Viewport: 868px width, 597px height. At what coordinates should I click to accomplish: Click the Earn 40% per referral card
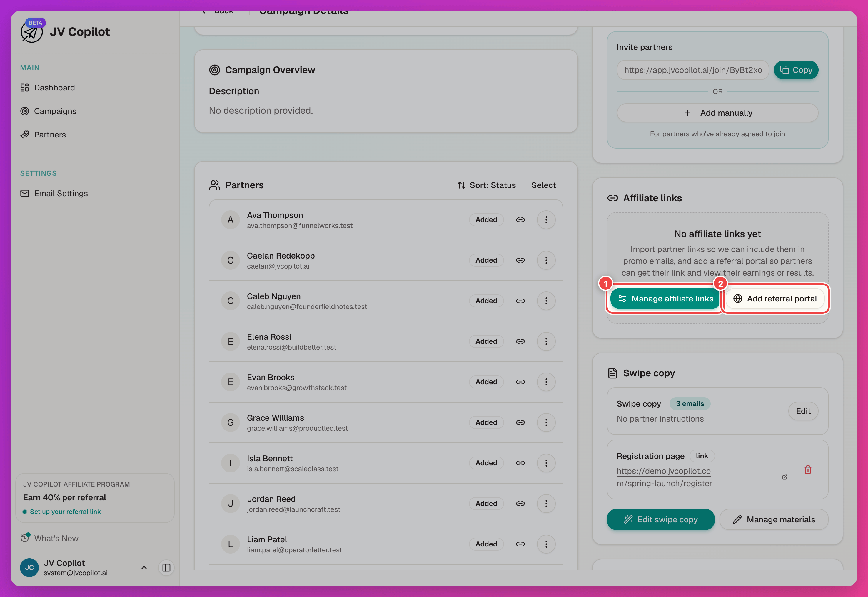95,498
